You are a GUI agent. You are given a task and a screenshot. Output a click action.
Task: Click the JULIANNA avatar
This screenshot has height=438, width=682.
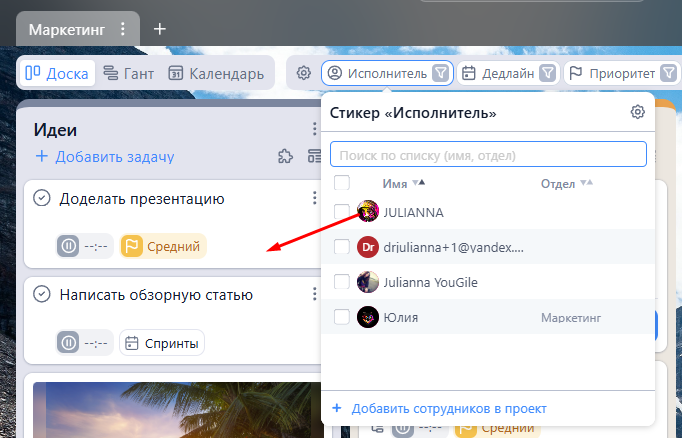pyautogui.click(x=368, y=211)
